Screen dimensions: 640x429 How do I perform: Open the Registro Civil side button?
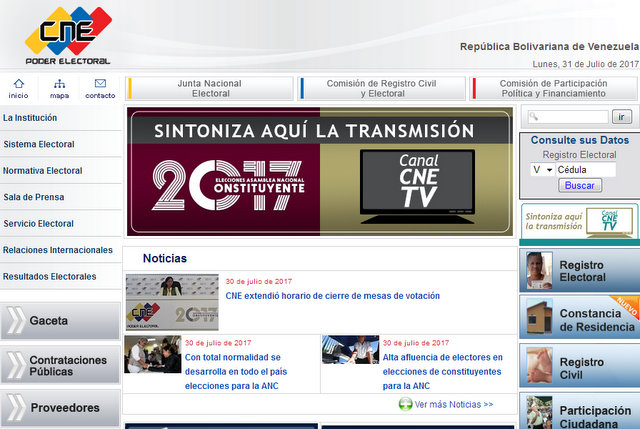point(580,365)
